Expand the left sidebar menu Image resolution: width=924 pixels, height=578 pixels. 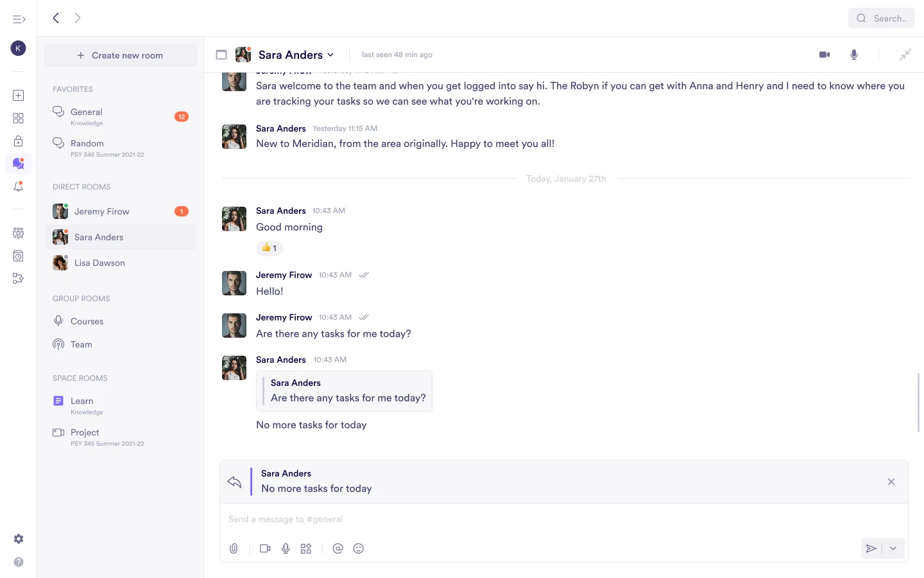coord(19,19)
